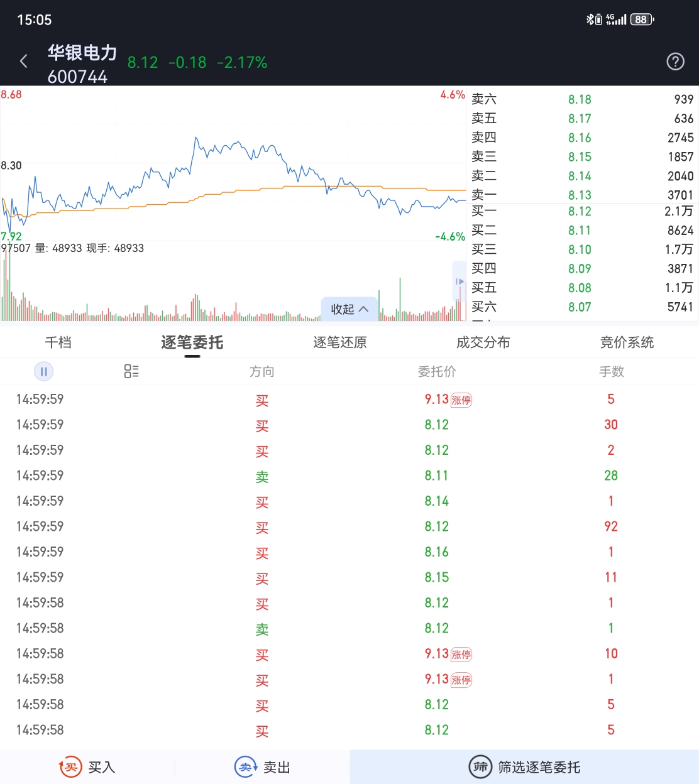Viewport: 699px width, 784px height.
Task: Click the 8.68 upper price label
Action: (x=11, y=95)
